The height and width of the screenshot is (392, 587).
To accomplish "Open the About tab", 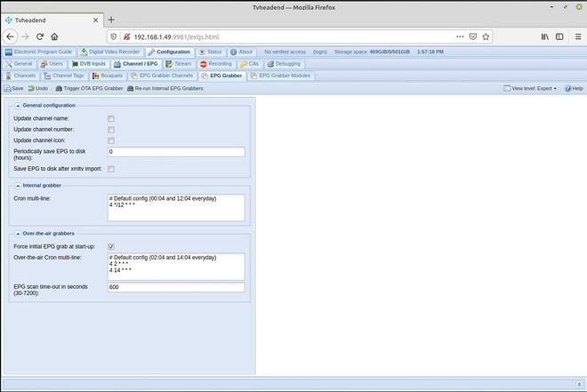I will pos(241,52).
